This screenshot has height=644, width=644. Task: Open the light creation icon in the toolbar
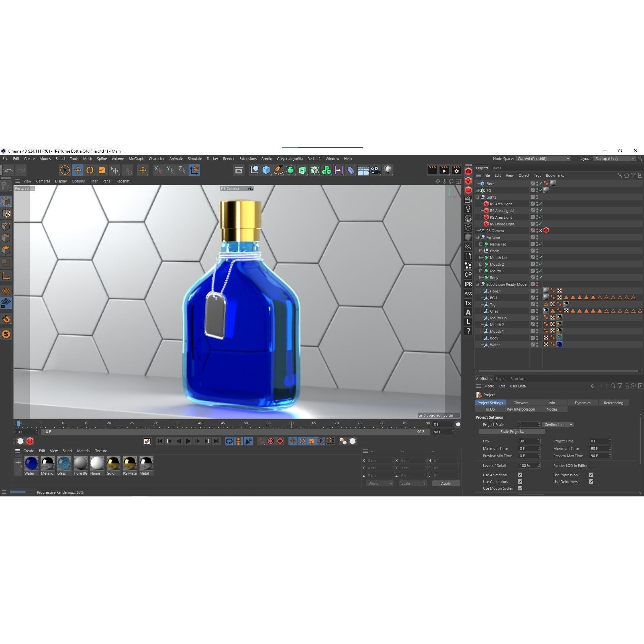point(388,170)
